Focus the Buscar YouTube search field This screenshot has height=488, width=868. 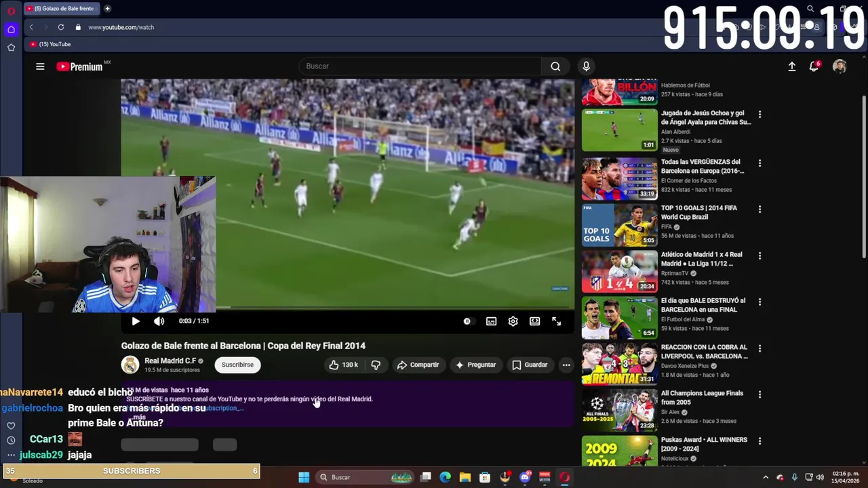420,66
